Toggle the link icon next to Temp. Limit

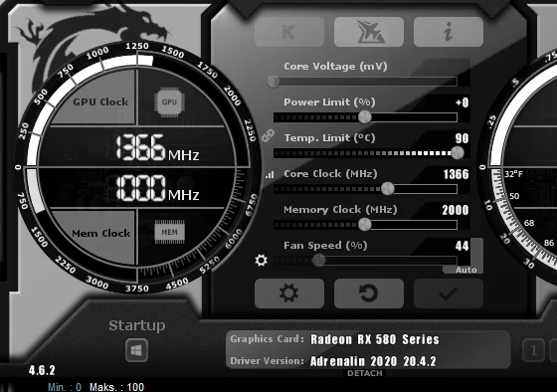(268, 135)
